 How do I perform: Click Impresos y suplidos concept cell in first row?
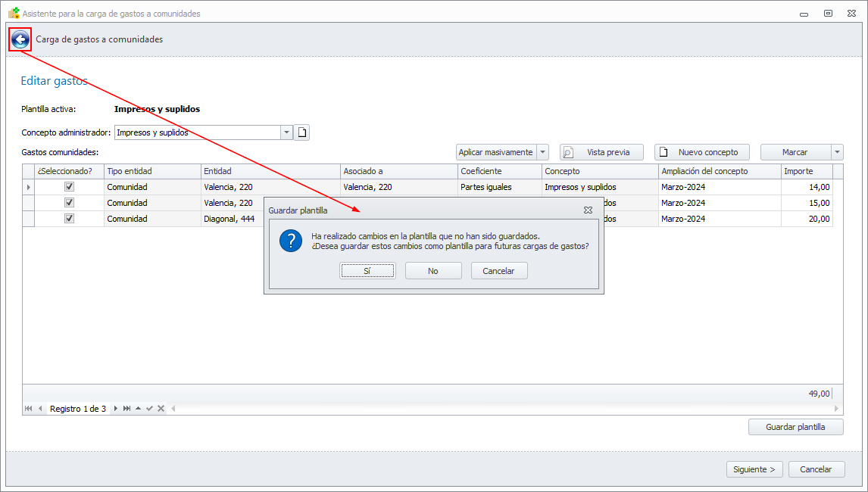pos(600,187)
